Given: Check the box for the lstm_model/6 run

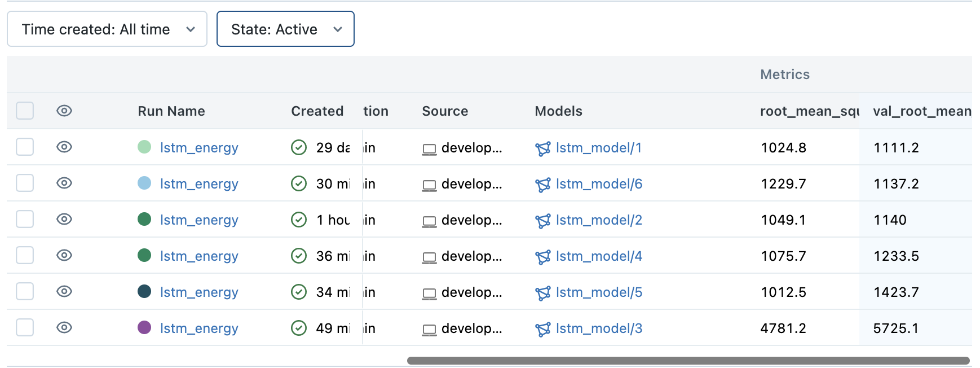Looking at the screenshot, I should [x=25, y=183].
